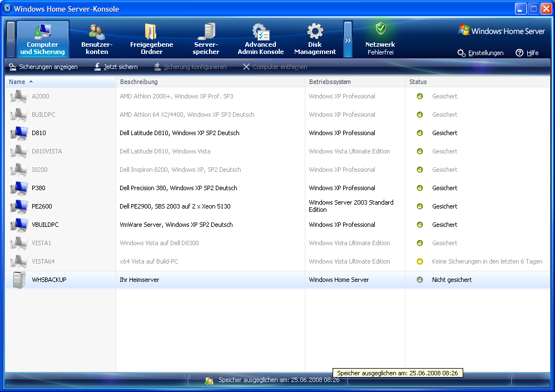Show more tabs with the right chevron
The width and height of the screenshot is (555, 392).
click(x=348, y=39)
